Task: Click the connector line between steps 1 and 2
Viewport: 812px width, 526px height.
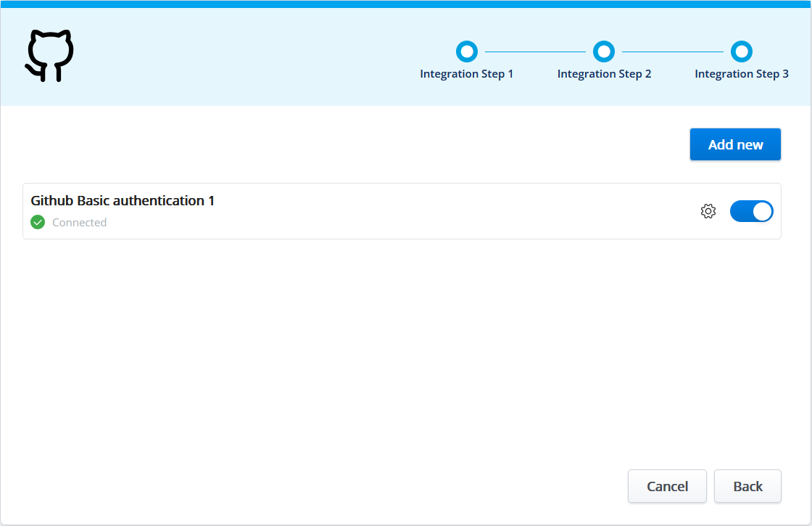Action: click(x=535, y=52)
